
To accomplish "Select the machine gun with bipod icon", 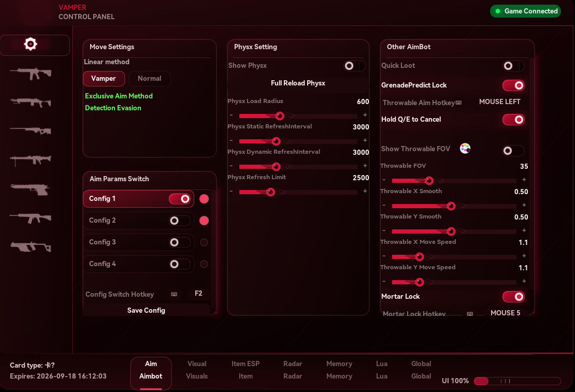I will tap(31, 160).
